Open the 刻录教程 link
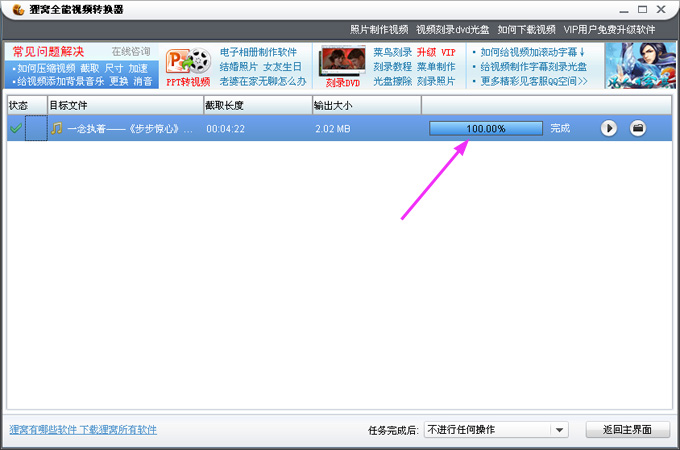This screenshot has height=450, width=680. (392, 67)
